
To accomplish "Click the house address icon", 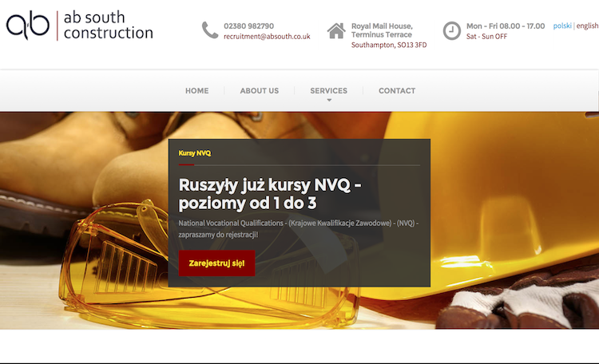I will click(336, 31).
